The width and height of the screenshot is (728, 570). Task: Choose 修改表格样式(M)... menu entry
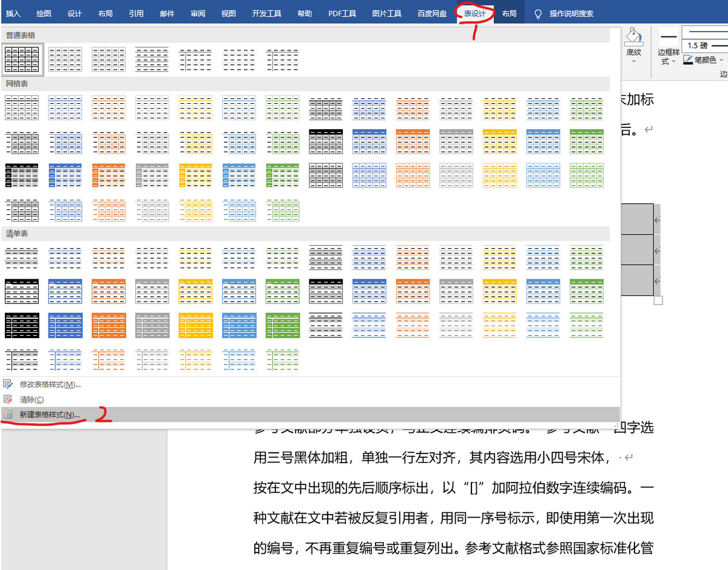310,384
